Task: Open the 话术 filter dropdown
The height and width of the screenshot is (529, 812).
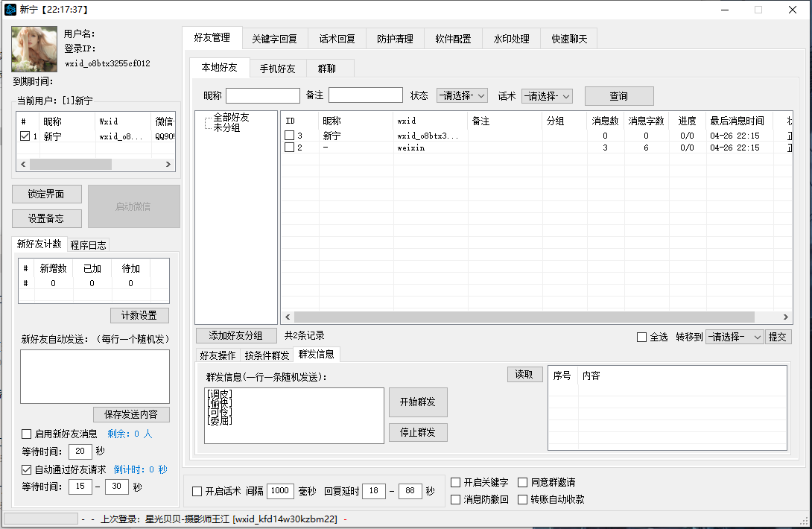Action: click(x=547, y=96)
